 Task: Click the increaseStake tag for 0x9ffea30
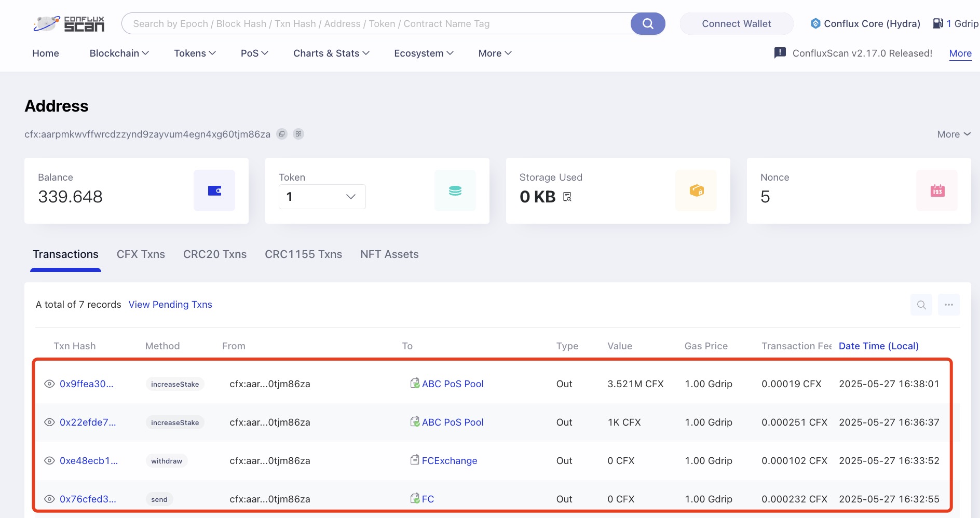click(x=175, y=384)
